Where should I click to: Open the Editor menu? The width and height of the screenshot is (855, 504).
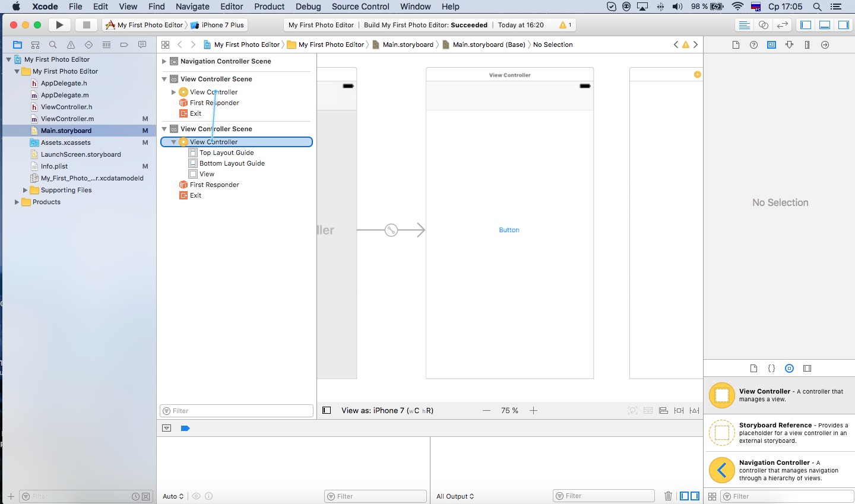(232, 7)
